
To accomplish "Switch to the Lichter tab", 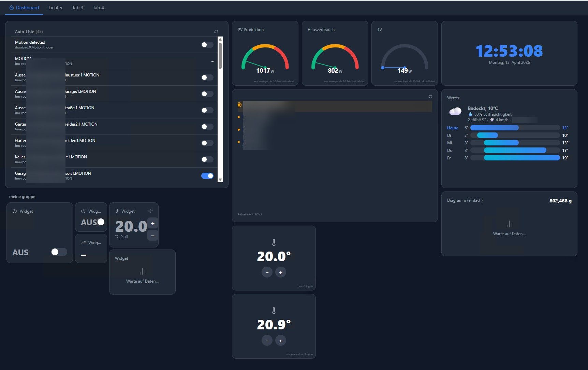I will pos(56,8).
